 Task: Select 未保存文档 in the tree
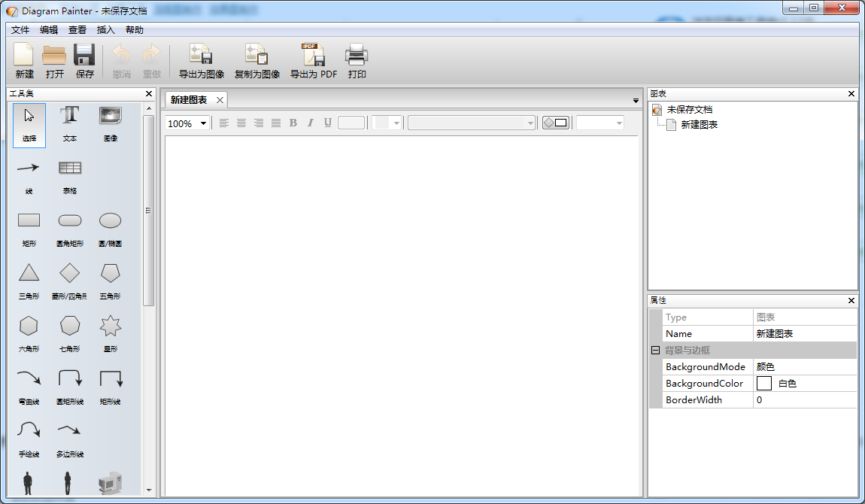point(689,109)
